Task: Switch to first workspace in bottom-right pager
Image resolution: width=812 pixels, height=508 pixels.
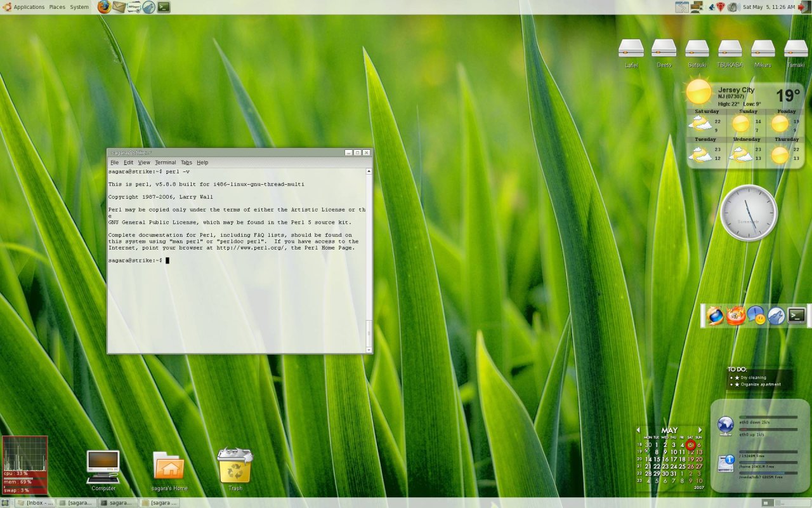Action: pos(767,502)
